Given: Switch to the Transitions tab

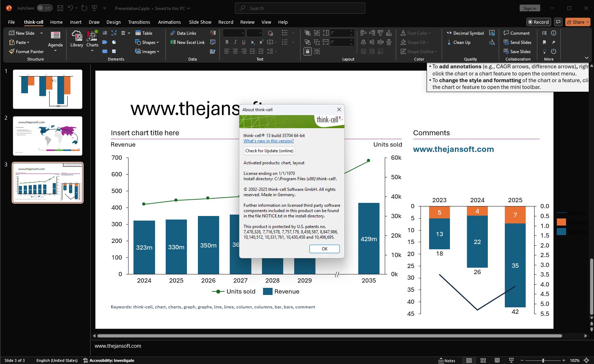Looking at the screenshot, I should pos(139,22).
